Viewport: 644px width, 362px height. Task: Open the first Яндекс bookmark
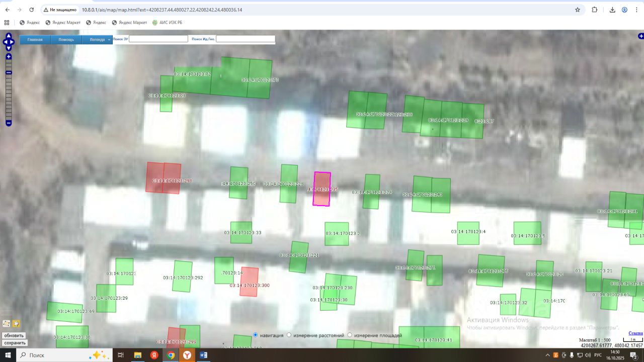pos(30,23)
